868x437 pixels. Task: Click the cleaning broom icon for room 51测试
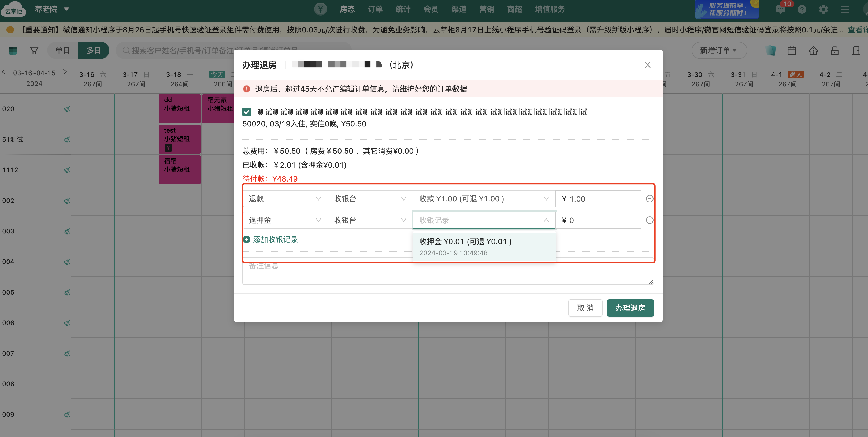point(67,140)
